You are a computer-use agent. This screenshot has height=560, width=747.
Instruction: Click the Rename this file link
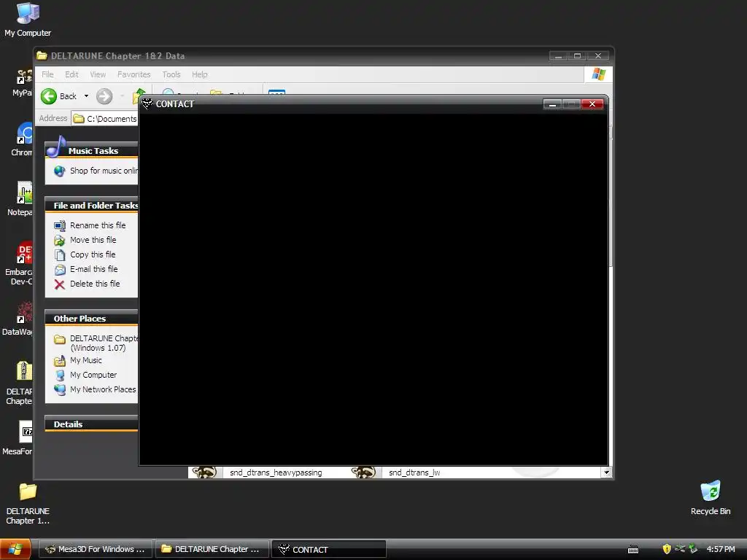[x=98, y=225]
